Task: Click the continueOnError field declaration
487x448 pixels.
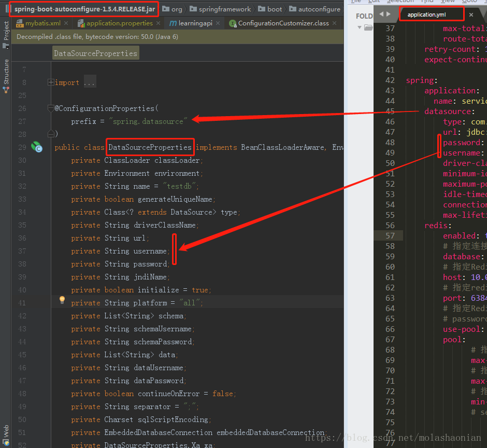Action: pyautogui.click(x=153, y=394)
